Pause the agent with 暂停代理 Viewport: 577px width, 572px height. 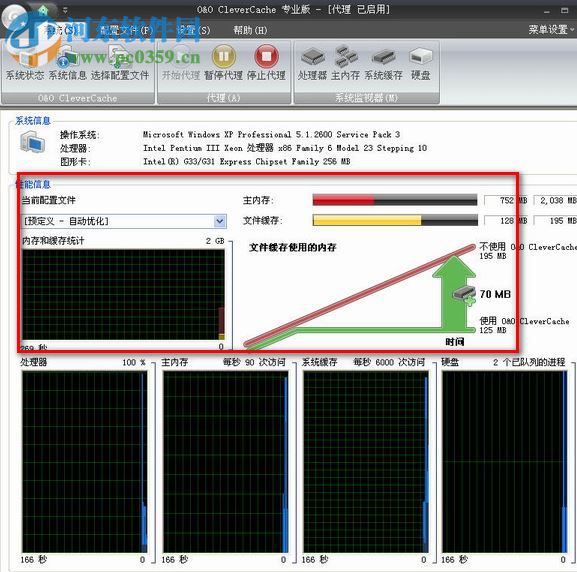(223, 64)
